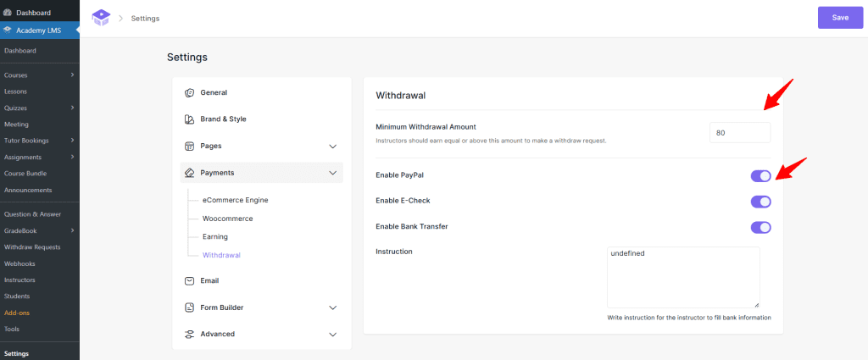Click the breadcrumb arrow separator

tap(120, 19)
